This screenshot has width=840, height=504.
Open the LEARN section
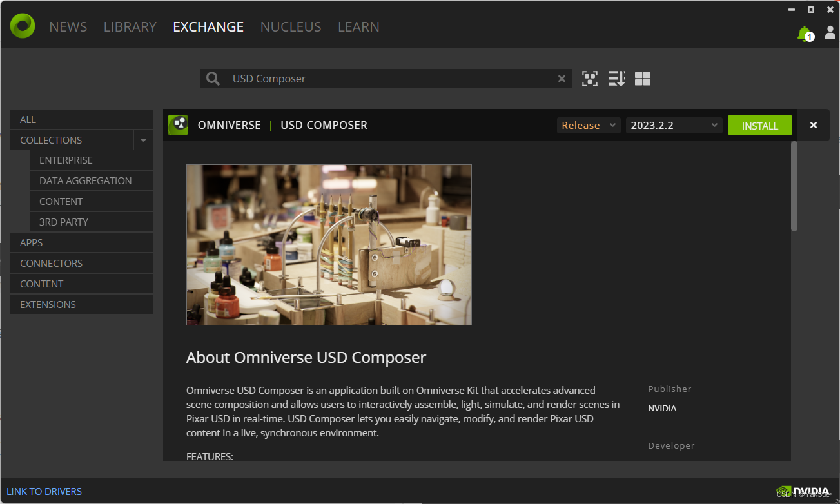coord(358,26)
